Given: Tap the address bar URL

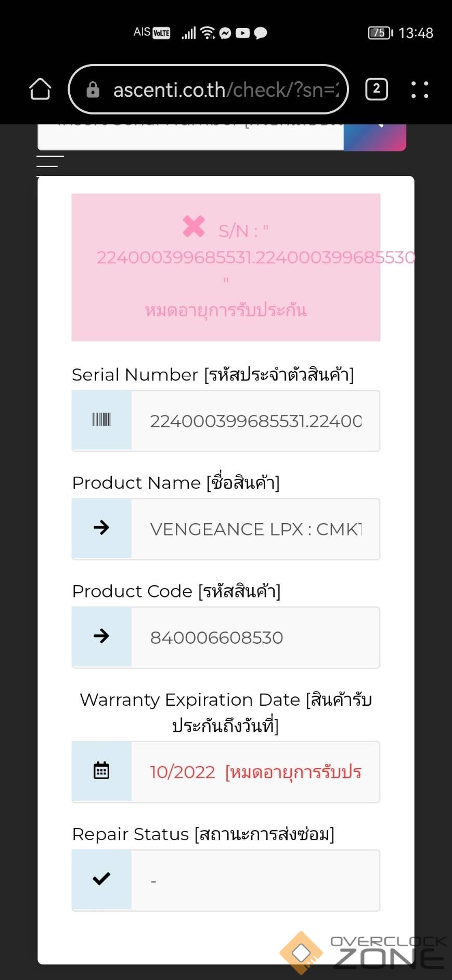Looking at the screenshot, I should (226, 90).
